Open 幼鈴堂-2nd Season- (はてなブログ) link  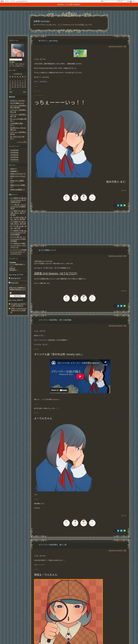[x=56, y=273]
